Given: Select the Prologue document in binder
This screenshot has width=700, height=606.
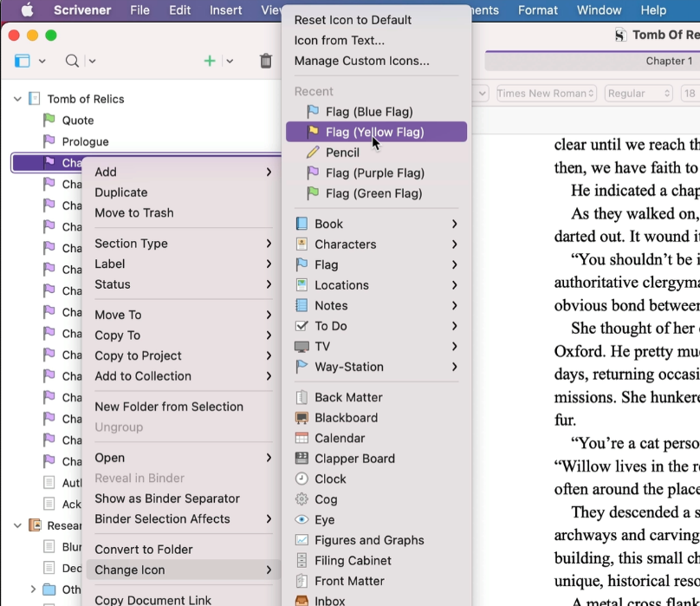Looking at the screenshot, I should pos(85,141).
